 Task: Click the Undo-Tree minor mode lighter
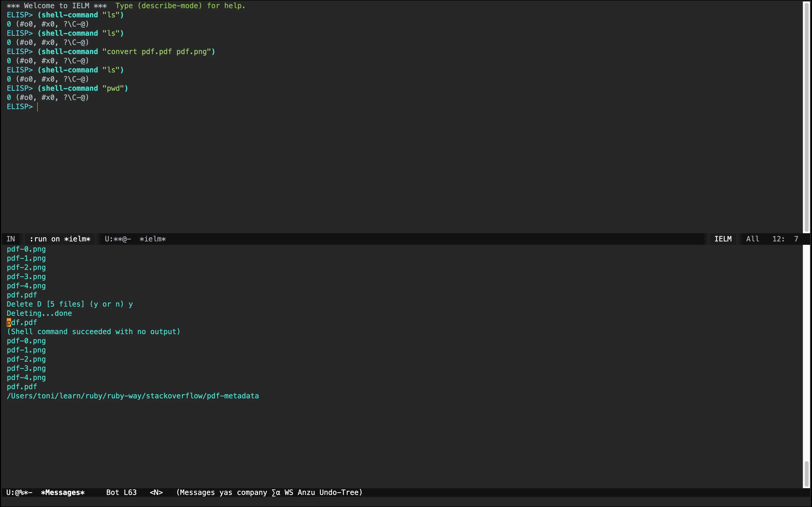pos(340,492)
